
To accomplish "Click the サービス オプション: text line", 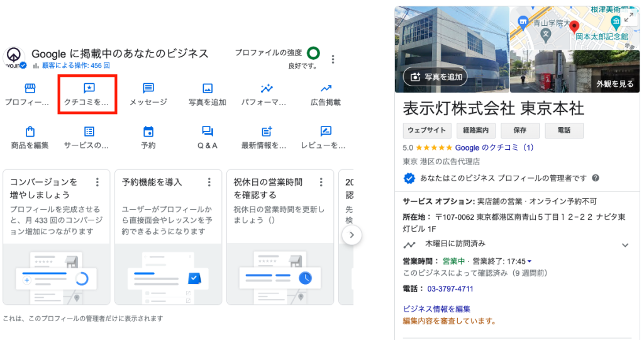I will pyautogui.click(x=500, y=201).
